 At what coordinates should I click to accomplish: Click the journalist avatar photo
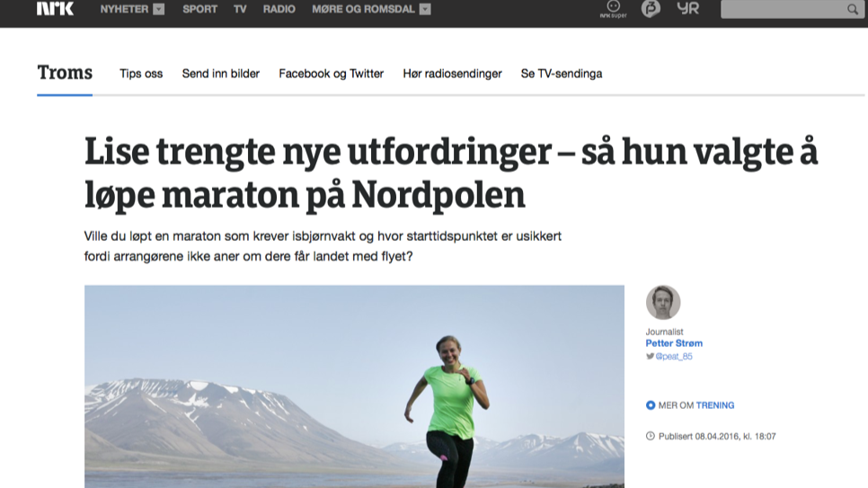(x=662, y=303)
